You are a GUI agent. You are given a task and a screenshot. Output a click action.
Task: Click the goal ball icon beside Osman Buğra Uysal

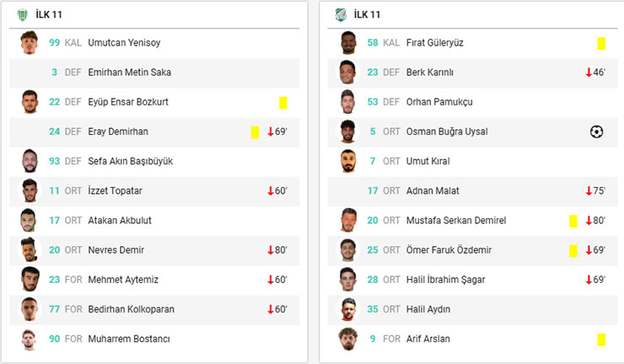tap(596, 131)
